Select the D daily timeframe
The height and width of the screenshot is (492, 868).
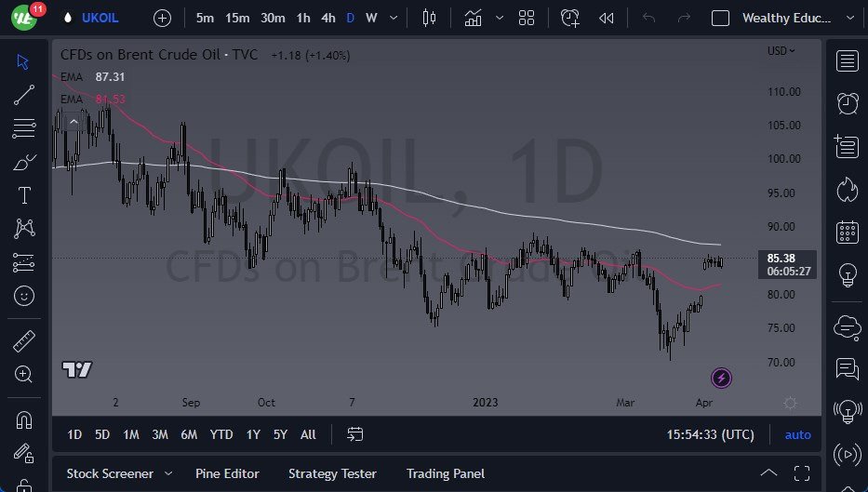point(351,18)
